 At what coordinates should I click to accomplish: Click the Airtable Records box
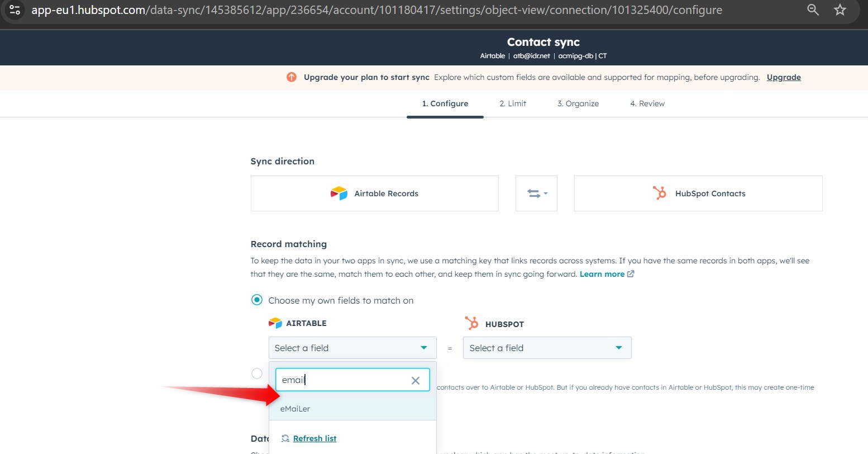coord(374,193)
